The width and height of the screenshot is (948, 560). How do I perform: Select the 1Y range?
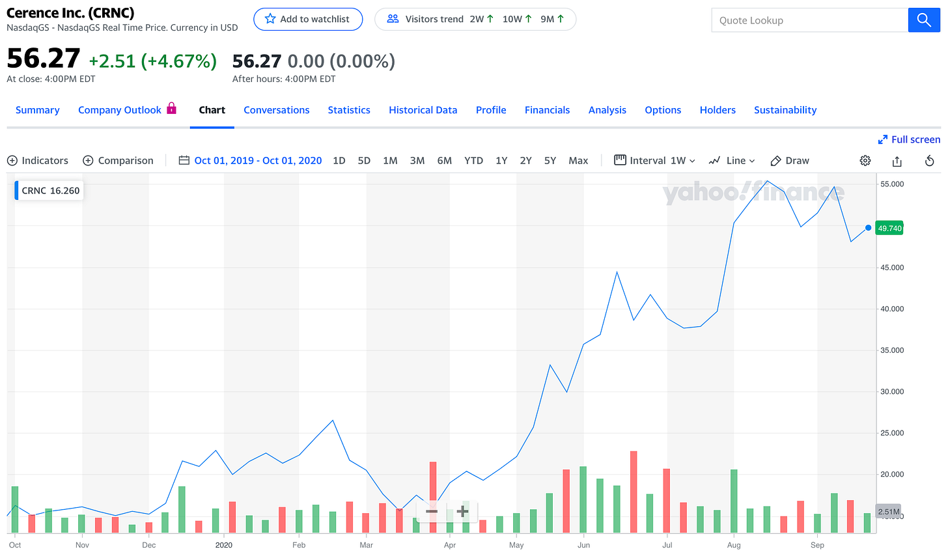click(x=501, y=160)
